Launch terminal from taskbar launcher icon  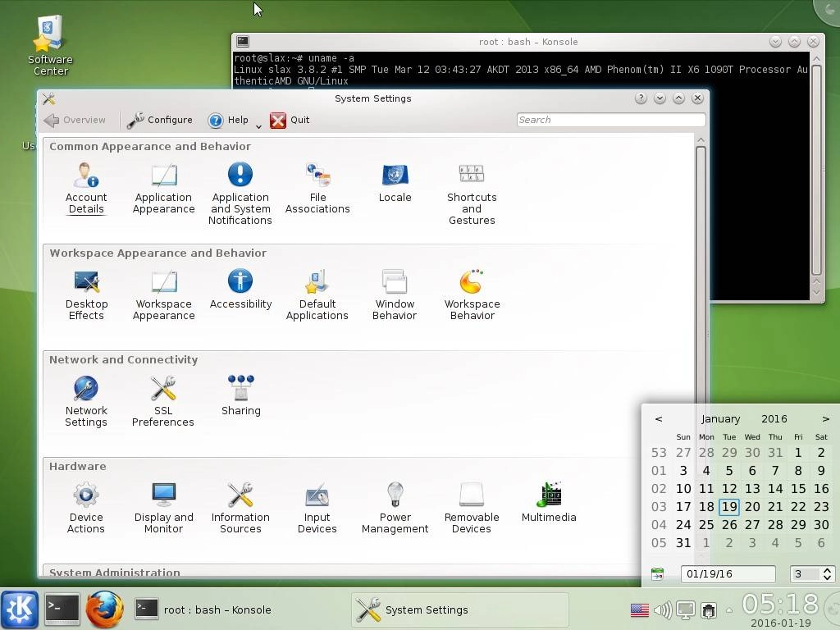click(x=62, y=609)
